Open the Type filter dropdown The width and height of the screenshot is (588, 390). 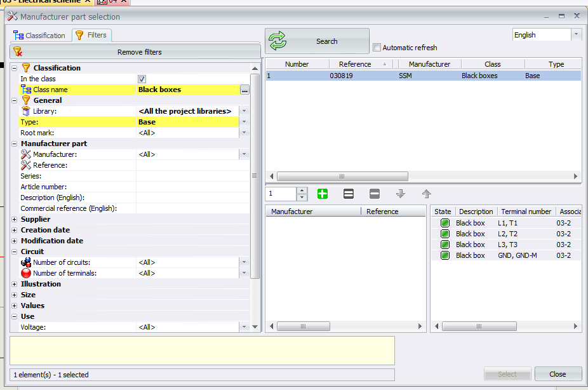tap(244, 122)
